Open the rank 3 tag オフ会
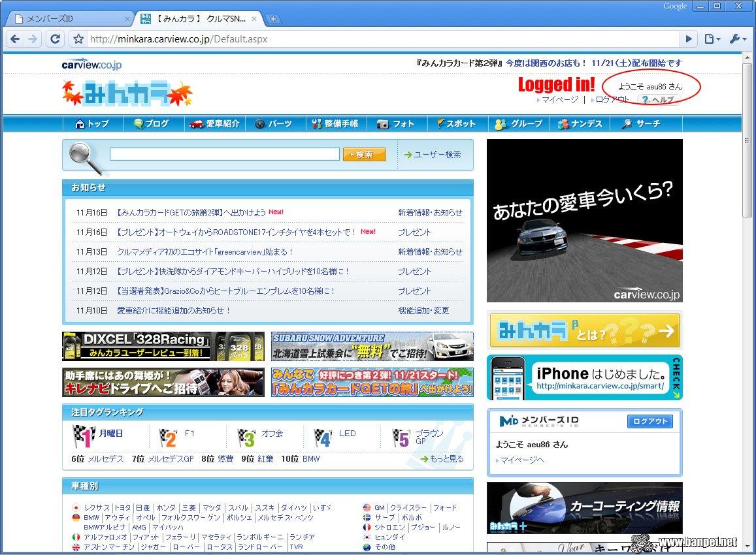 click(x=272, y=433)
